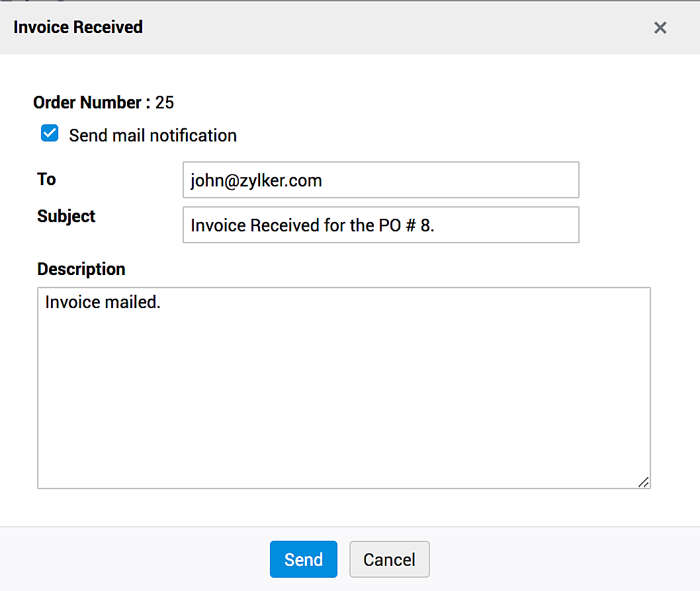Viewport: 700px width, 591px height.
Task: Click the 'To' field label
Action: [x=46, y=179]
